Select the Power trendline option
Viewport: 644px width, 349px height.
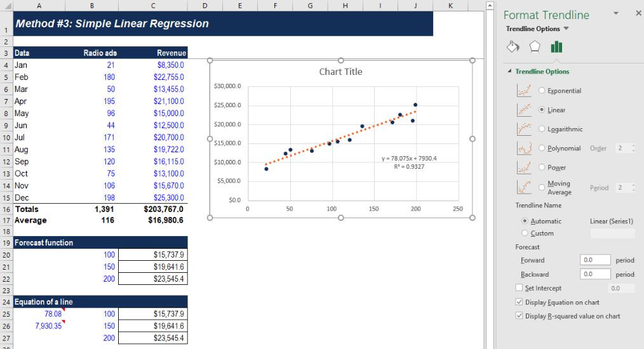tap(542, 168)
